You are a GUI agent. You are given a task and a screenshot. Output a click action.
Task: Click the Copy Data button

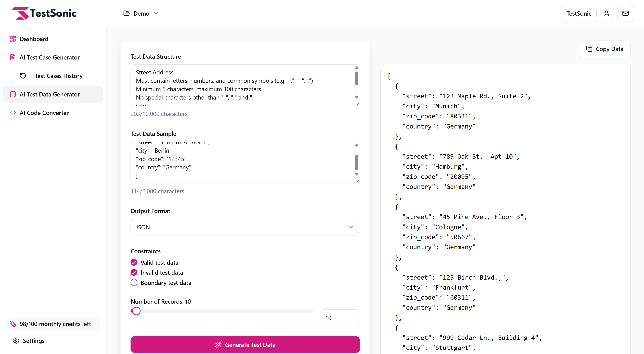[x=605, y=49]
